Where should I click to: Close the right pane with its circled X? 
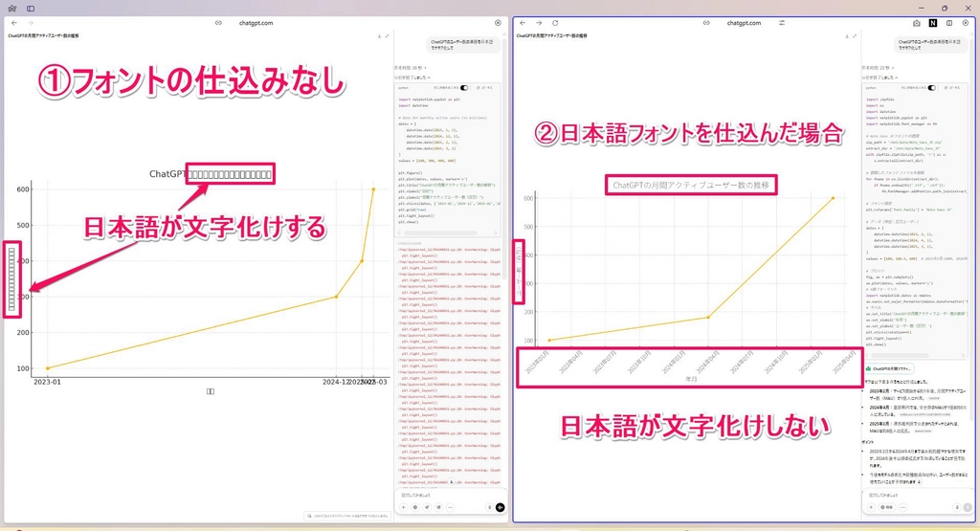(x=965, y=23)
